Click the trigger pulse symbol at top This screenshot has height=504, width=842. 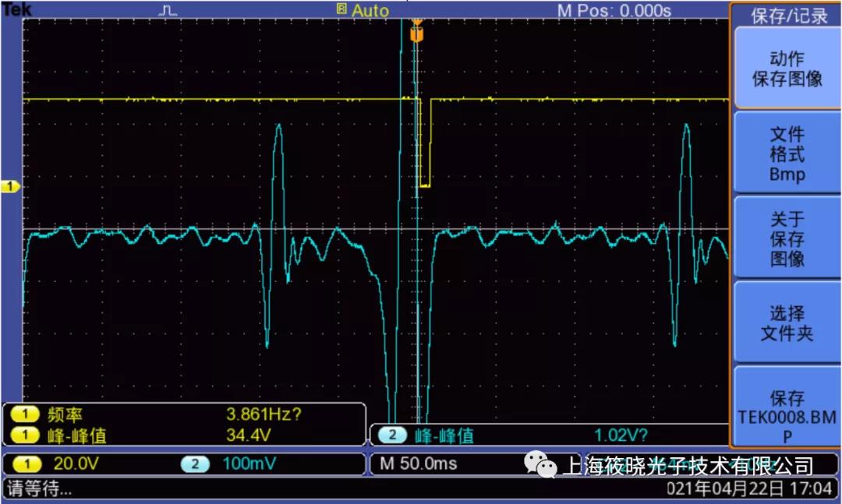pyautogui.click(x=168, y=10)
